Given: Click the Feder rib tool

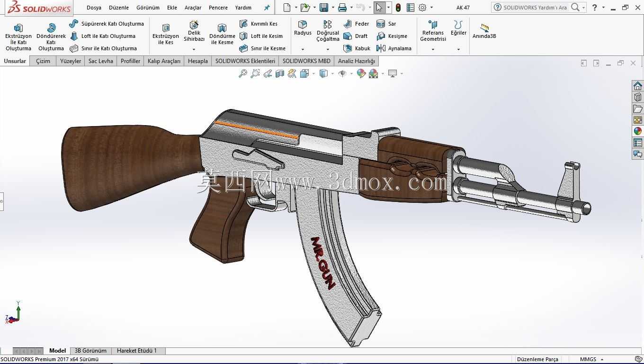Looking at the screenshot, I should tap(357, 24).
